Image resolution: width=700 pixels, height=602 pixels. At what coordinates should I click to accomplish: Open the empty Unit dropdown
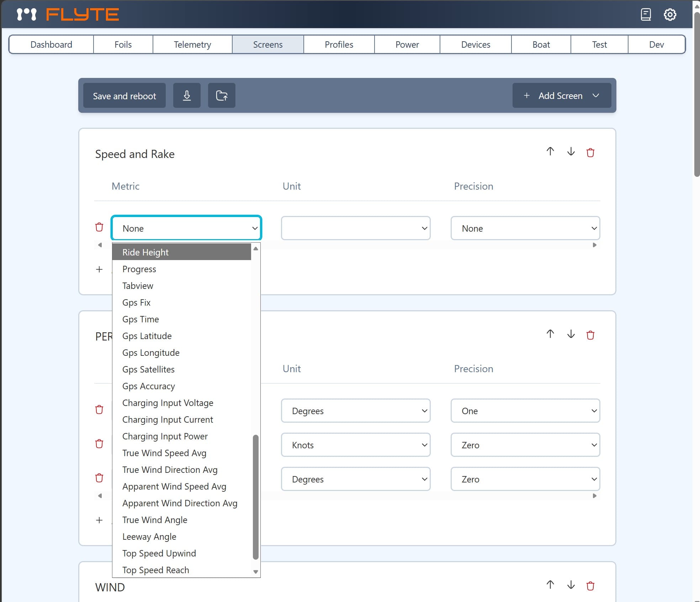355,228
